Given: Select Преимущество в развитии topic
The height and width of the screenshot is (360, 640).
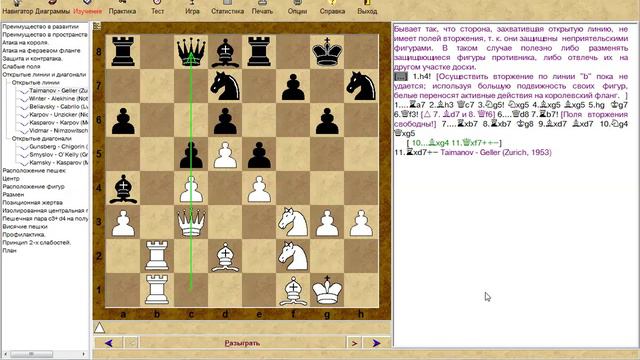Looking at the screenshot, I should click(x=40, y=27).
